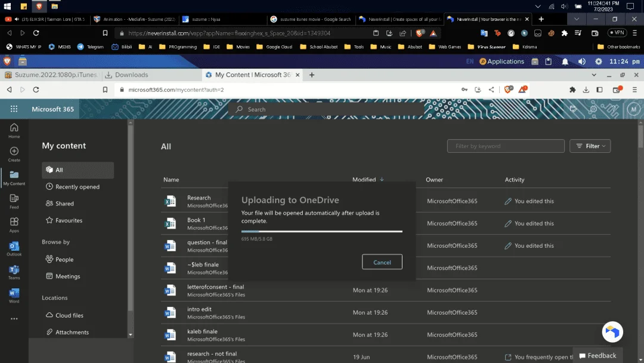Cancel the OneDrive upload
The image size is (644, 363).
click(x=382, y=262)
